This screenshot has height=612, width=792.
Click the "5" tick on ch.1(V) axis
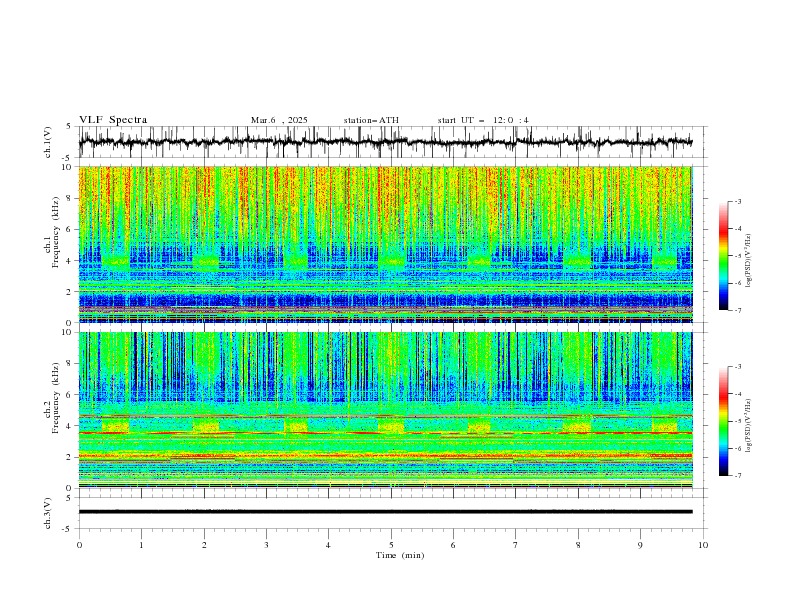click(70, 127)
